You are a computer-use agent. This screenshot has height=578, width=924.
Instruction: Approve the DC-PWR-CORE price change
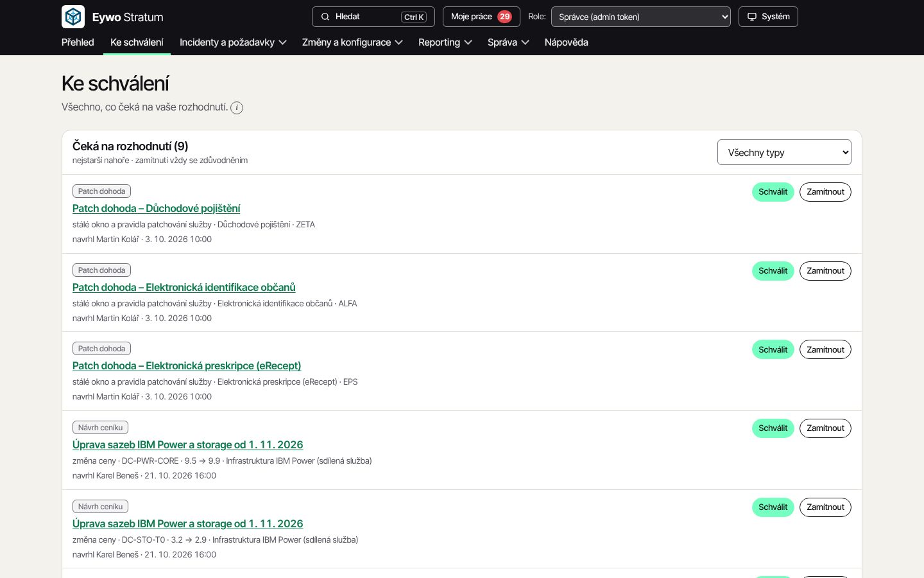tap(773, 428)
